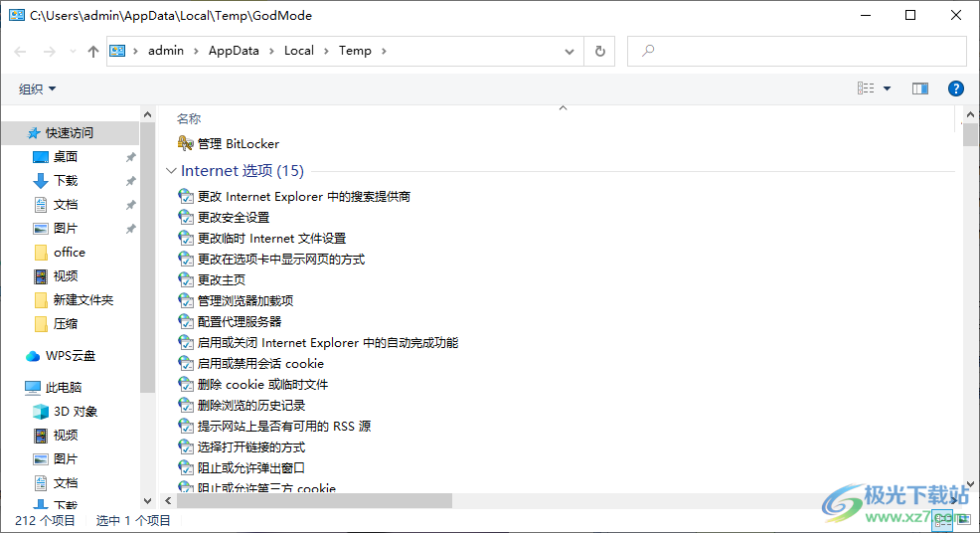Click the pin icon beside 下载
The width and height of the screenshot is (980, 533).
click(x=130, y=181)
